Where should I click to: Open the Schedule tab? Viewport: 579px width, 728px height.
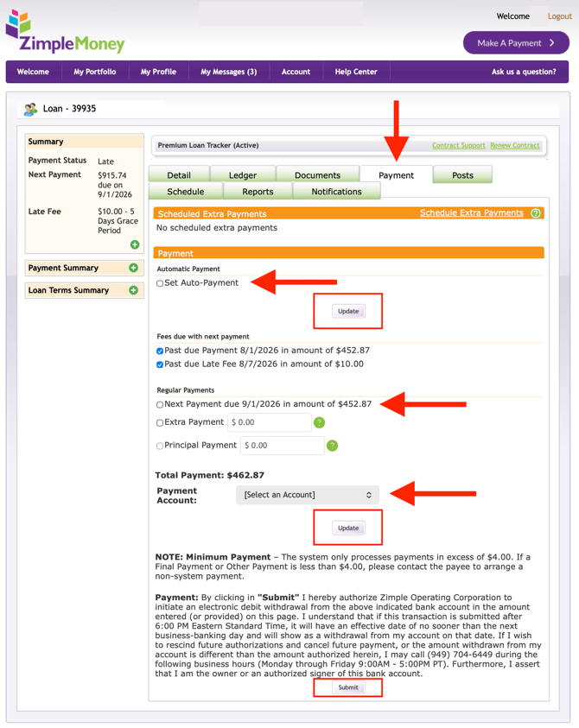[x=186, y=192]
